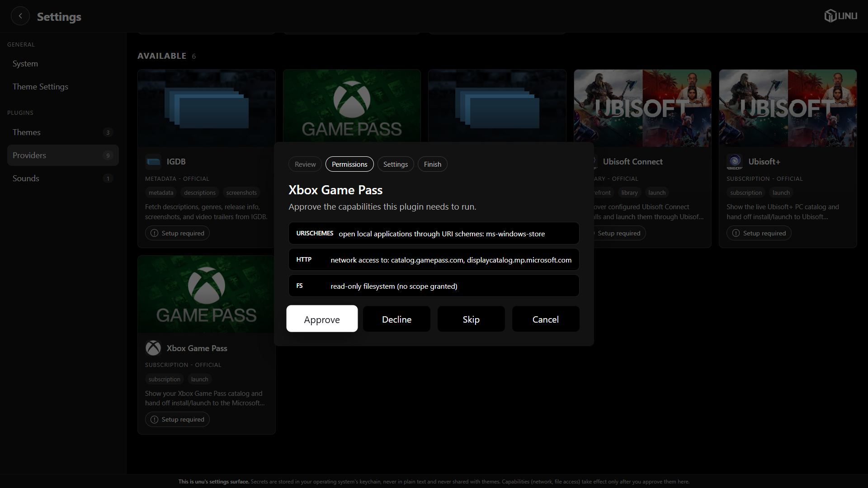Click the Sounds count badge 1
This screenshot has height=488, width=868.
108,178
